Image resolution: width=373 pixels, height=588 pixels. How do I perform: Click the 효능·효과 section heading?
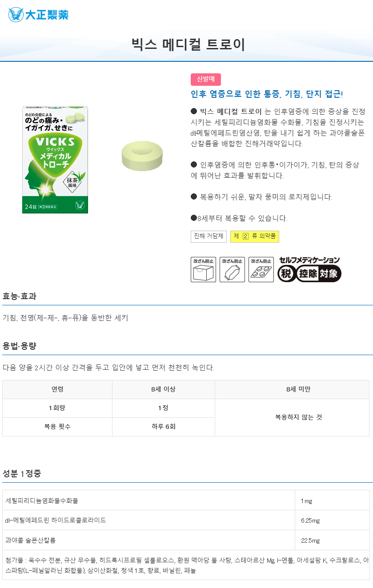19,296
